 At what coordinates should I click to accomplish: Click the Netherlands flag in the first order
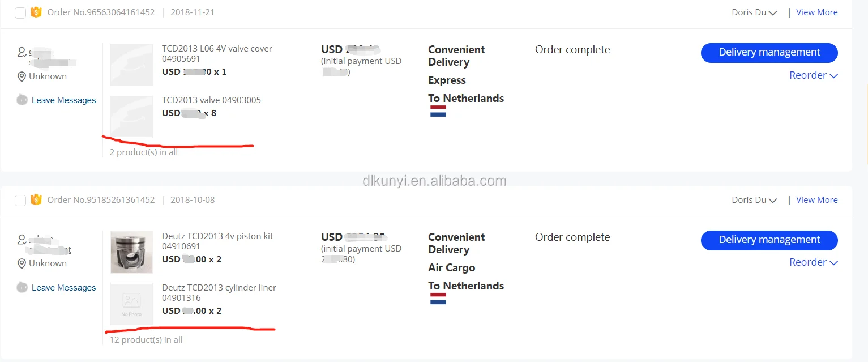438,112
